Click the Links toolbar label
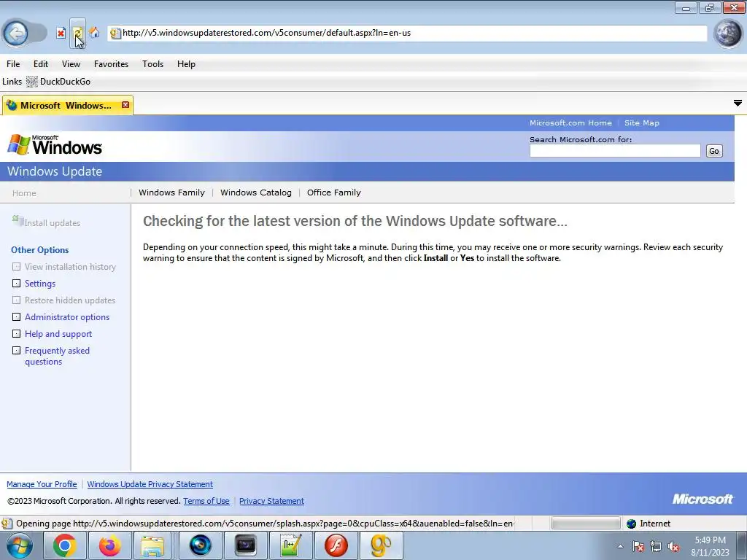Viewport: 747px width, 560px height. tap(12, 82)
